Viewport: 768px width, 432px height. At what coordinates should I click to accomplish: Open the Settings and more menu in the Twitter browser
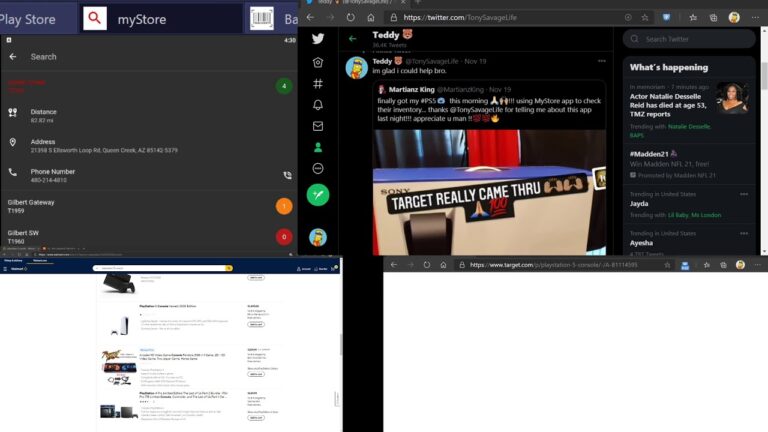[755, 17]
